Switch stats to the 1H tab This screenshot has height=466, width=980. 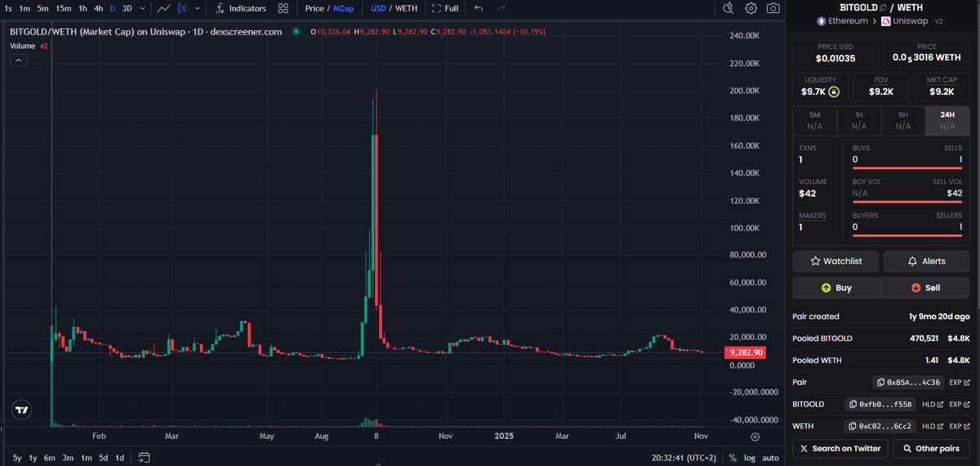[x=859, y=121]
